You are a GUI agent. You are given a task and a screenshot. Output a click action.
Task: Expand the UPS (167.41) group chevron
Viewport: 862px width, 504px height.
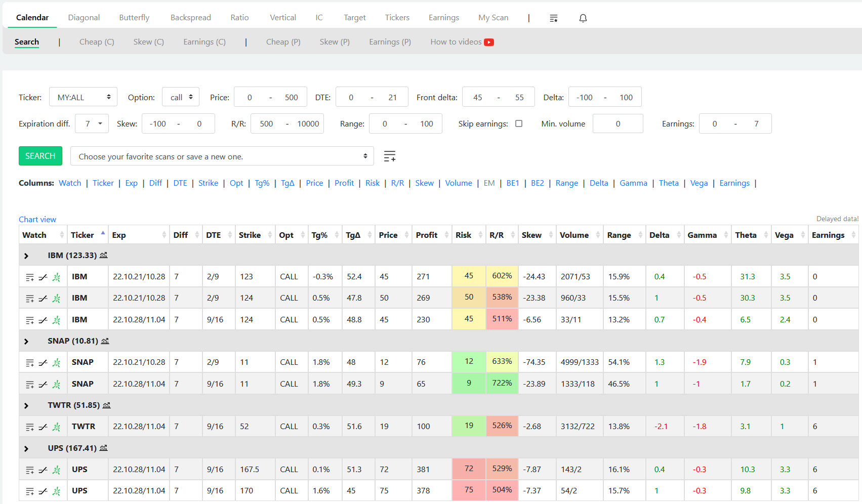(26, 449)
